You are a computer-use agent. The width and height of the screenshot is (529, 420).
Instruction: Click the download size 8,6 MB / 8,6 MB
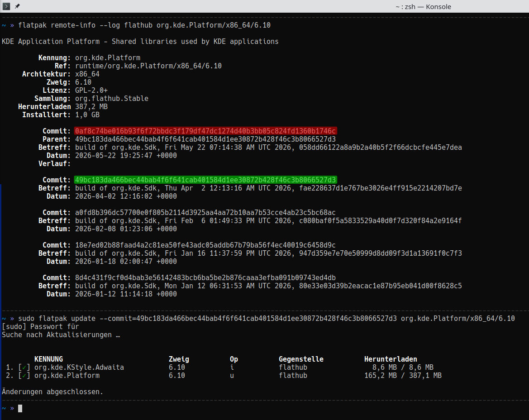tap(403, 367)
